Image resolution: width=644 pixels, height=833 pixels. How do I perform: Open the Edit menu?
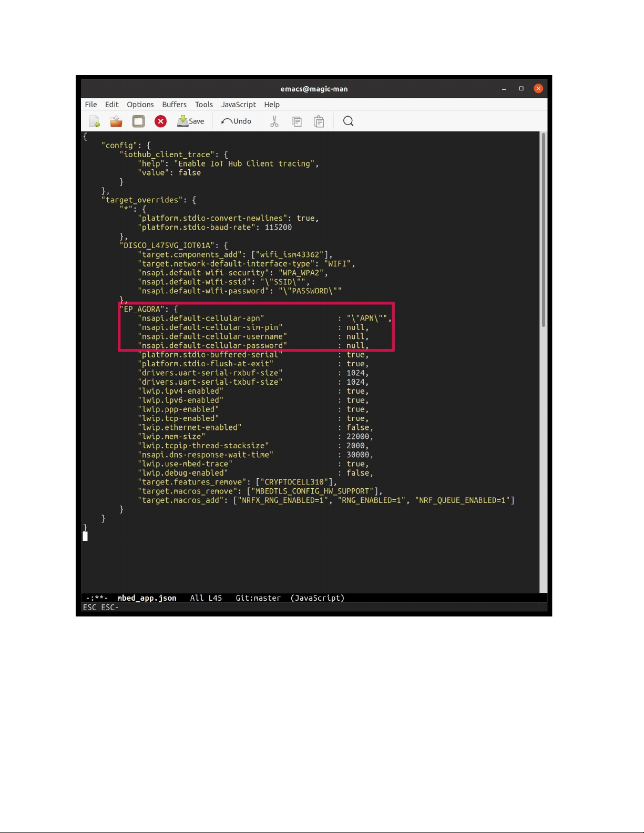pyautogui.click(x=112, y=105)
